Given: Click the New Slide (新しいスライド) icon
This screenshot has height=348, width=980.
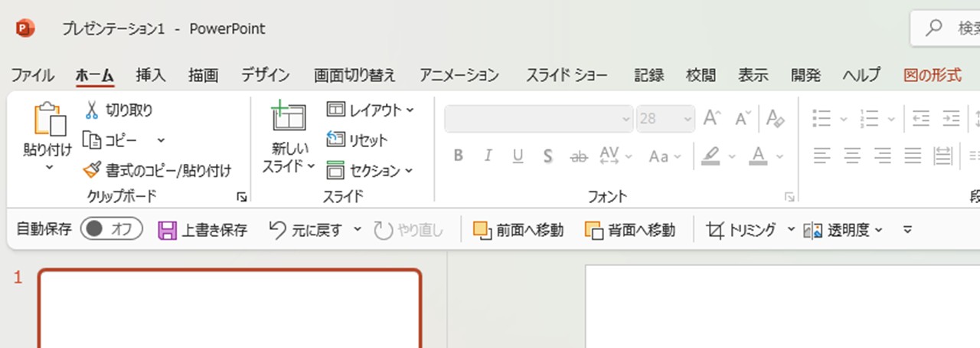Looking at the screenshot, I should [288, 118].
